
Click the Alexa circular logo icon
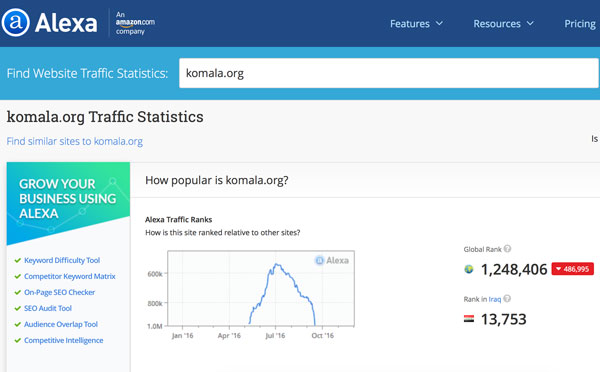[x=15, y=23]
